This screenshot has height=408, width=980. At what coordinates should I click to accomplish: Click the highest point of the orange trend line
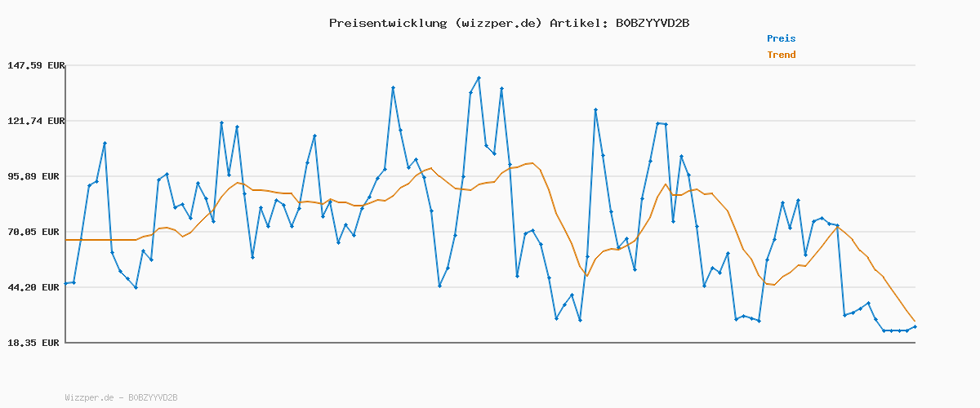532,163
